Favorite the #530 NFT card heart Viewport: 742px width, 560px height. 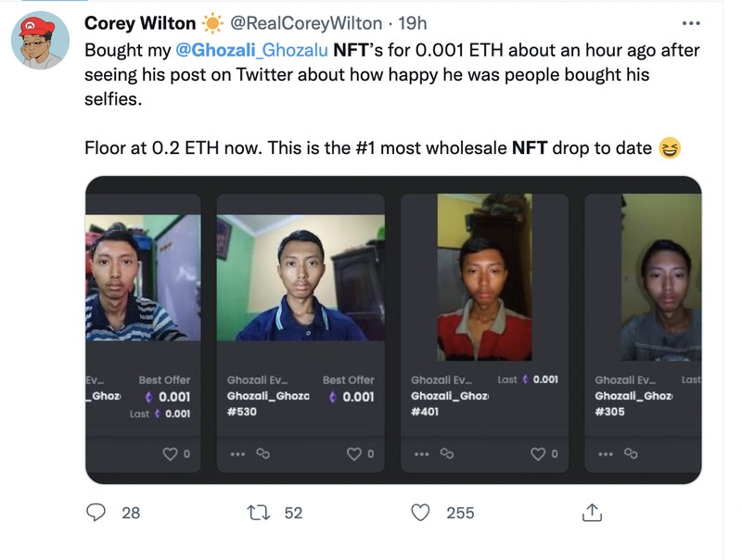coord(353,454)
